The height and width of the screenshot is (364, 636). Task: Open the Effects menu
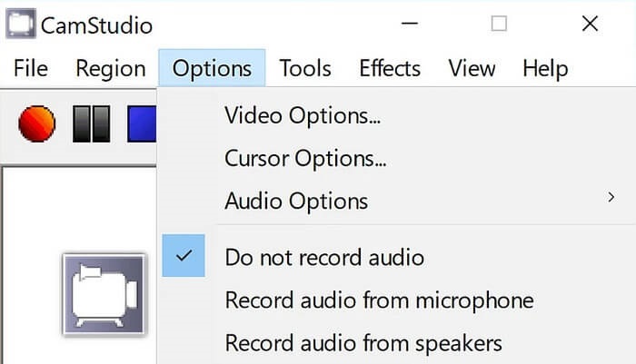click(x=390, y=68)
